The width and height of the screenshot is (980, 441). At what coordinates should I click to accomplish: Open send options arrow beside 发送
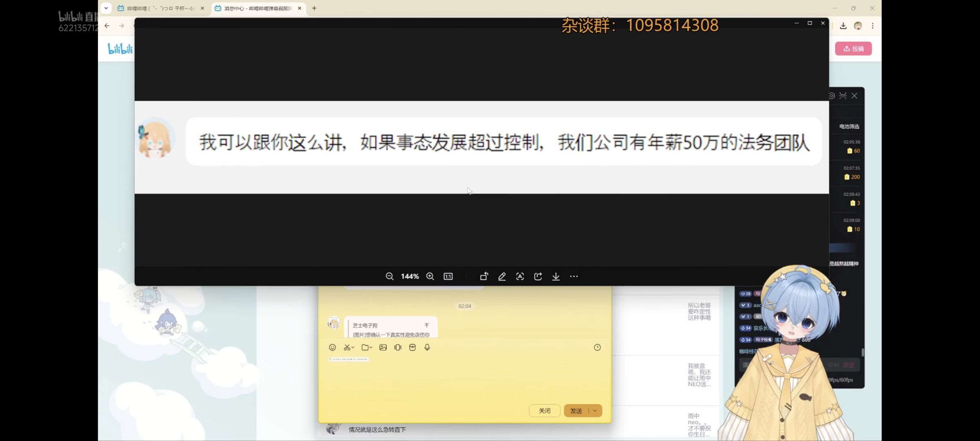point(595,411)
